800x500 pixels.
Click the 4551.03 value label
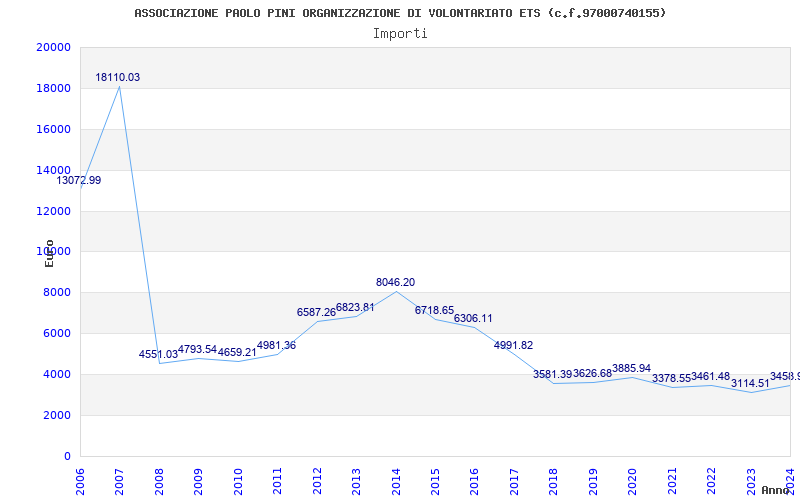coord(158,354)
